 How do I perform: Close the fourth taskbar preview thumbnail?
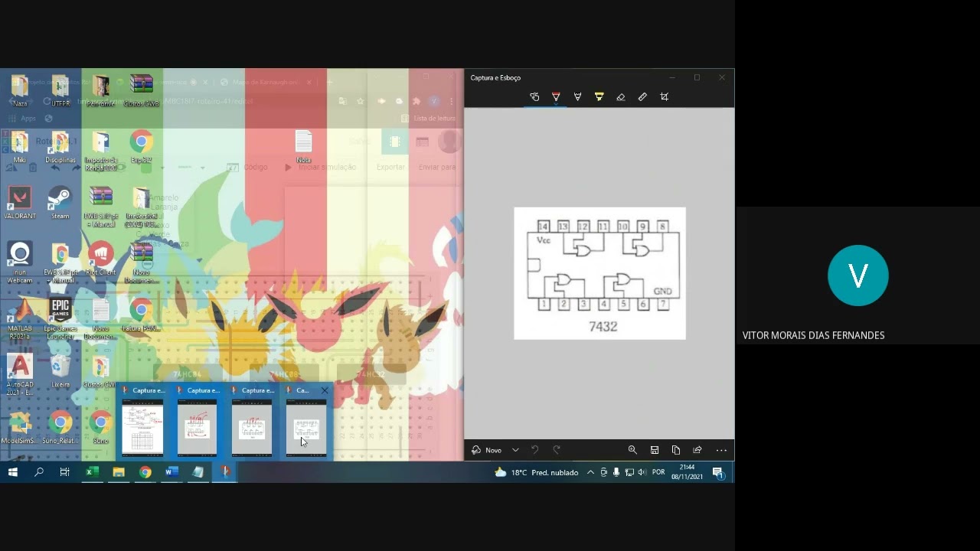(325, 390)
